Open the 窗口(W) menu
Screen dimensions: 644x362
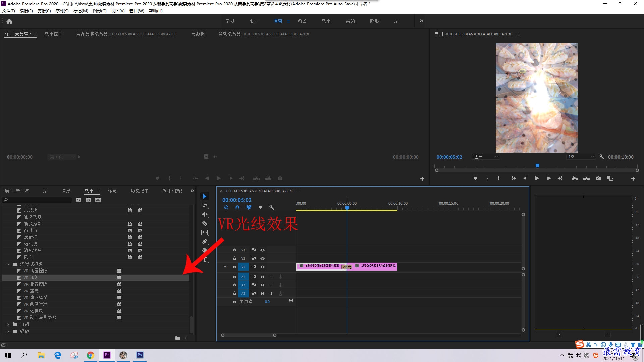pyautogui.click(x=137, y=11)
